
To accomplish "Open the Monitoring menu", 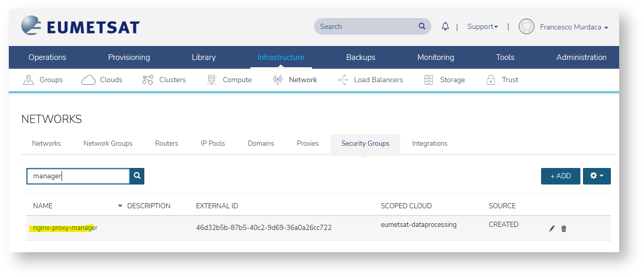I will 436,57.
